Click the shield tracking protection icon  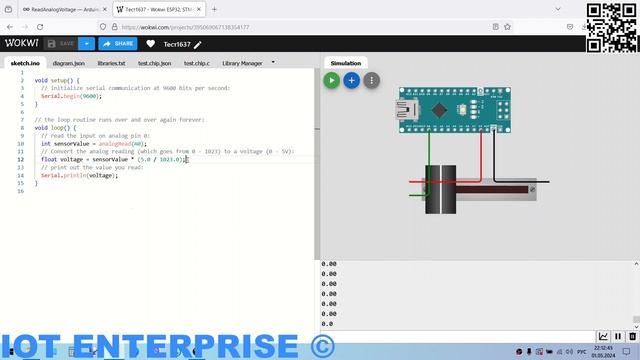point(103,27)
